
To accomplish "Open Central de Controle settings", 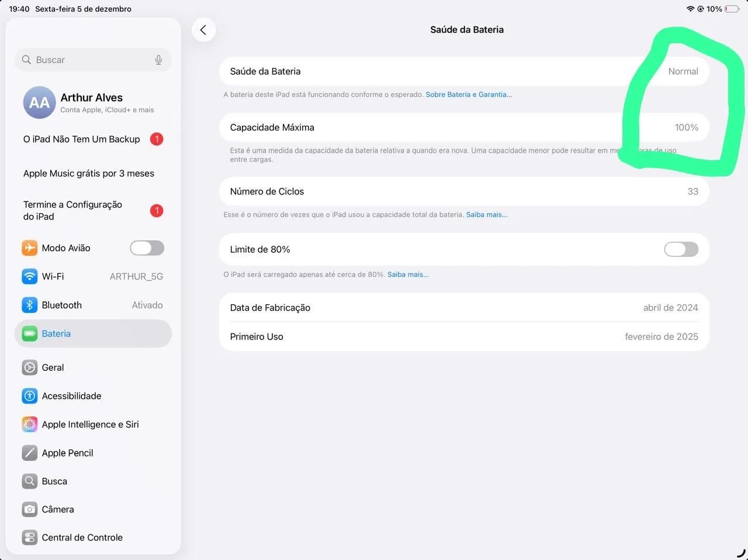I will click(93, 537).
